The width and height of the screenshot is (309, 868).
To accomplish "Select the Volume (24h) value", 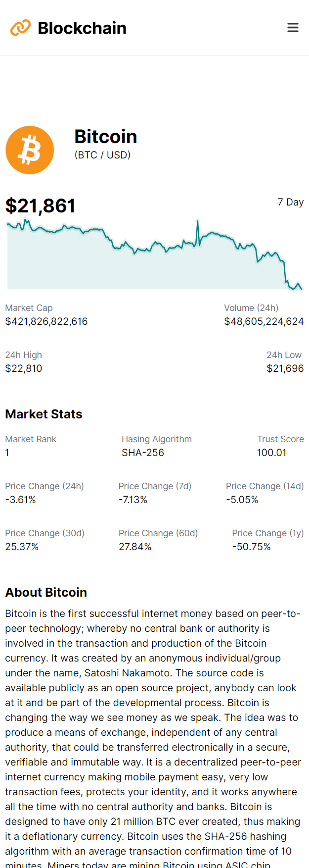I will click(264, 321).
